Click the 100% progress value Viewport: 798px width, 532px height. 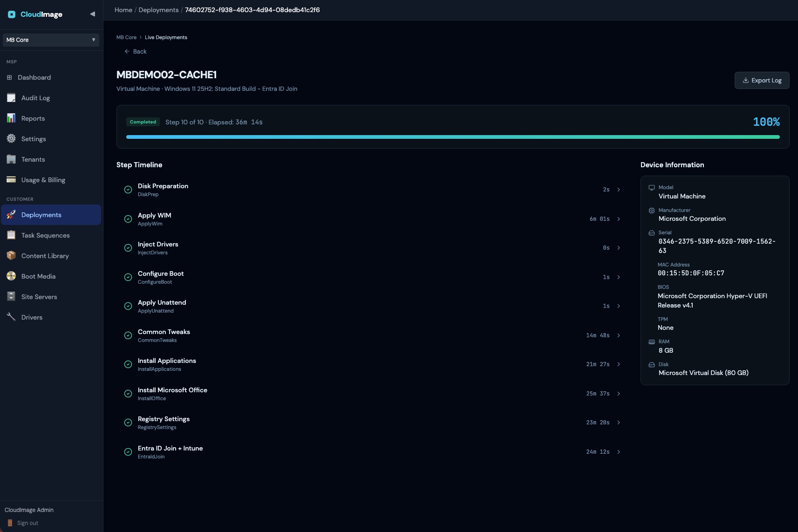(766, 122)
